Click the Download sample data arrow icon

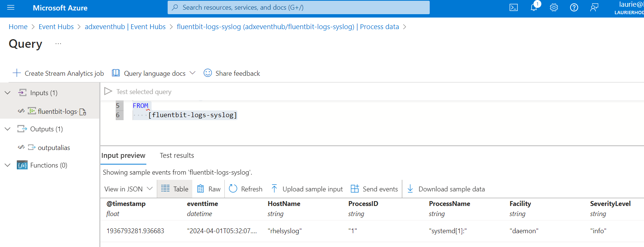click(x=410, y=188)
